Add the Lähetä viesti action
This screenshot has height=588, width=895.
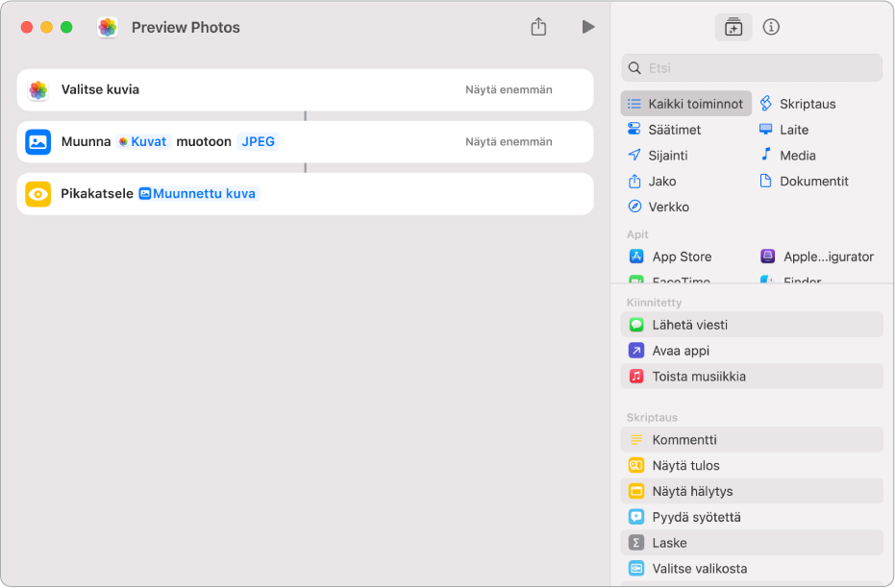click(x=752, y=325)
